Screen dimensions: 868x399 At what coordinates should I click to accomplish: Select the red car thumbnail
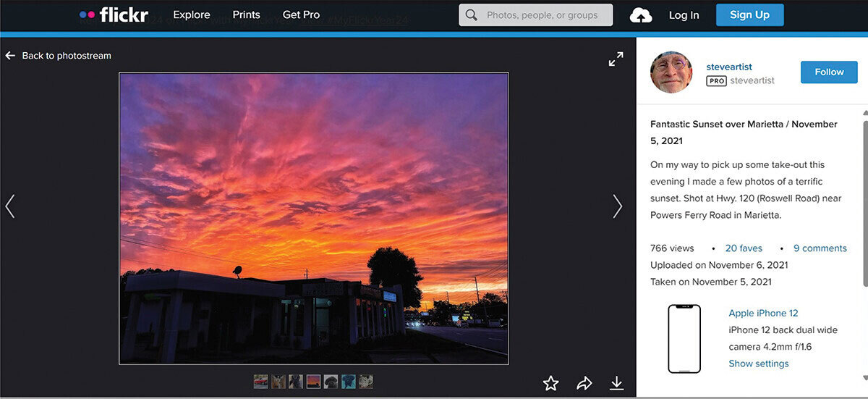pyautogui.click(x=261, y=382)
